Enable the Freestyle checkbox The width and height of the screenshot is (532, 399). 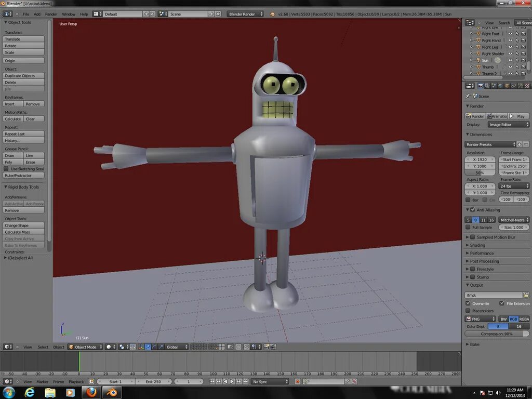(473, 269)
